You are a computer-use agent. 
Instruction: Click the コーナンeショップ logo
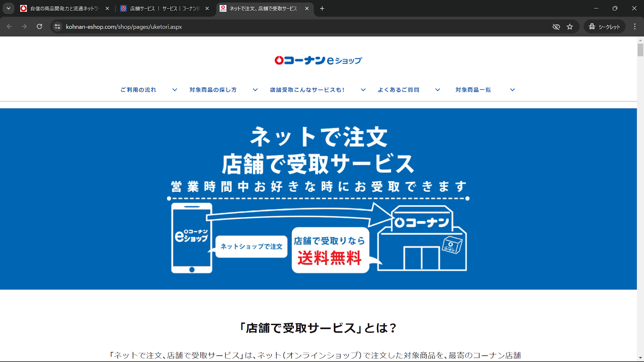pyautogui.click(x=318, y=60)
